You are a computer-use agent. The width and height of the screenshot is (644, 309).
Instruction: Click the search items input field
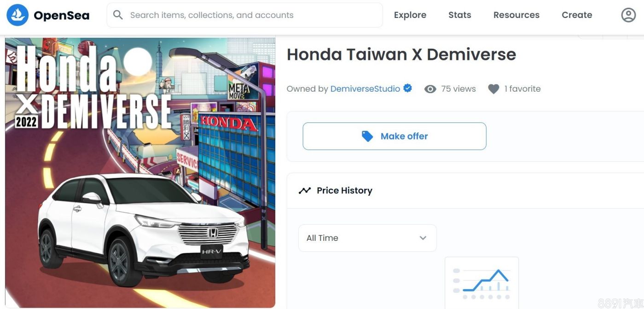click(x=245, y=15)
